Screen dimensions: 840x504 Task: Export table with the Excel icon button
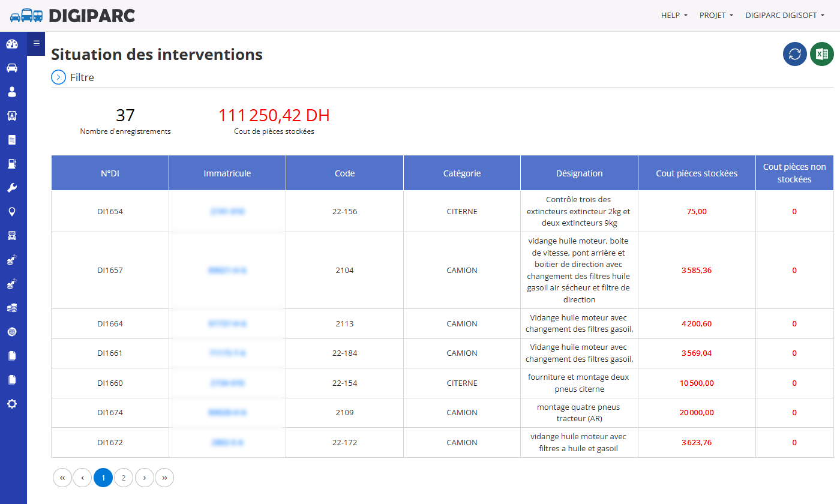click(x=822, y=54)
